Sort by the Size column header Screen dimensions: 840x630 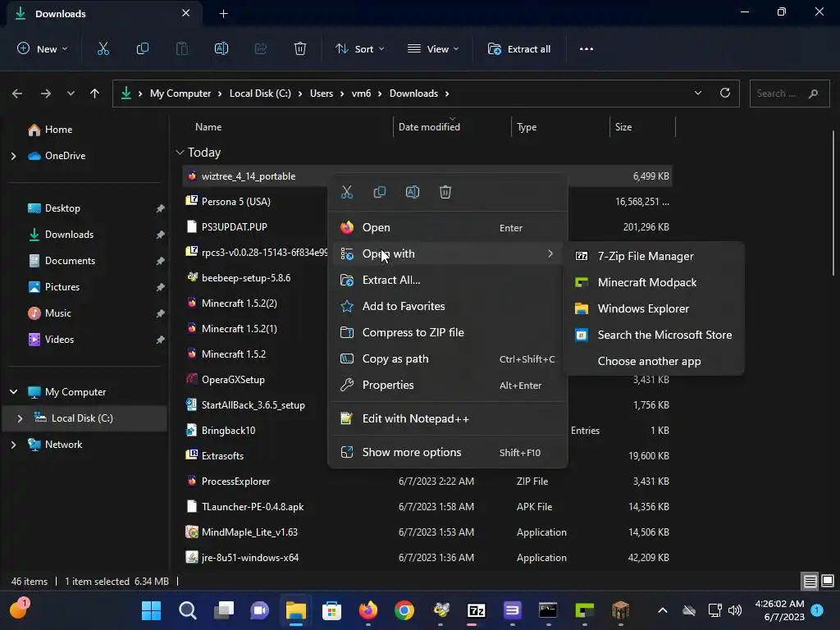[623, 127]
